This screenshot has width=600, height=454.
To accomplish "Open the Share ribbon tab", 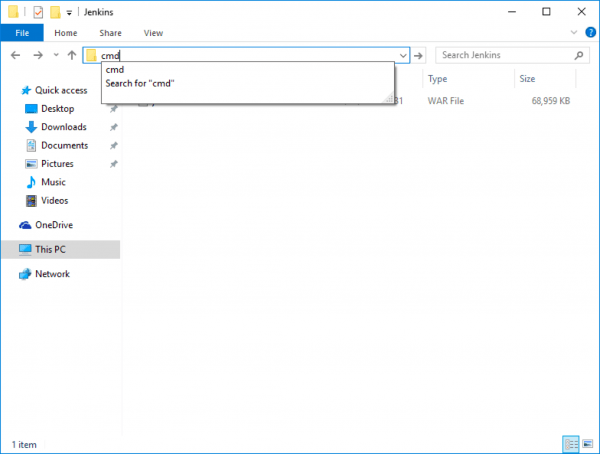I will click(x=110, y=33).
